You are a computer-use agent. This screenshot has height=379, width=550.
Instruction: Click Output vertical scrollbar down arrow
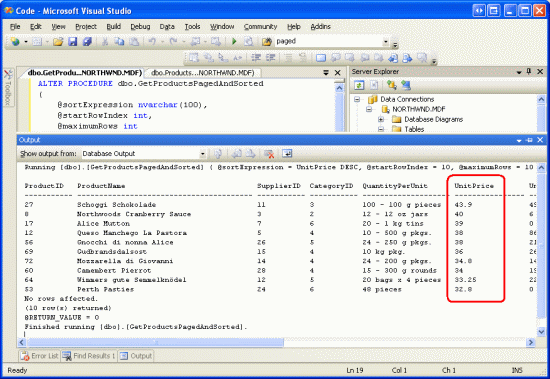click(x=541, y=331)
